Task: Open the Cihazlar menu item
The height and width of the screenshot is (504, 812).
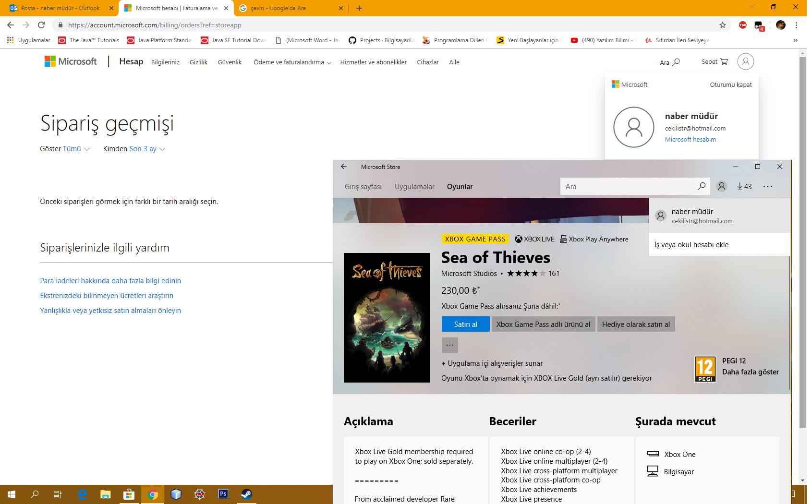Action: point(428,62)
